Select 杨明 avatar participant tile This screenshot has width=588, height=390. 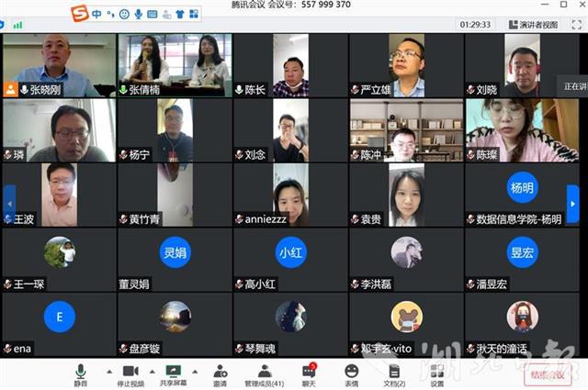click(x=521, y=195)
